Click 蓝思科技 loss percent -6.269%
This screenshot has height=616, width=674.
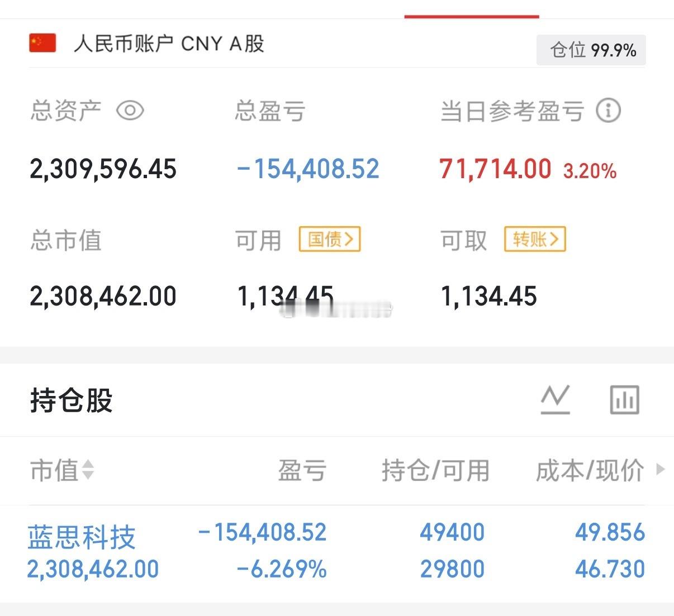pos(282,569)
